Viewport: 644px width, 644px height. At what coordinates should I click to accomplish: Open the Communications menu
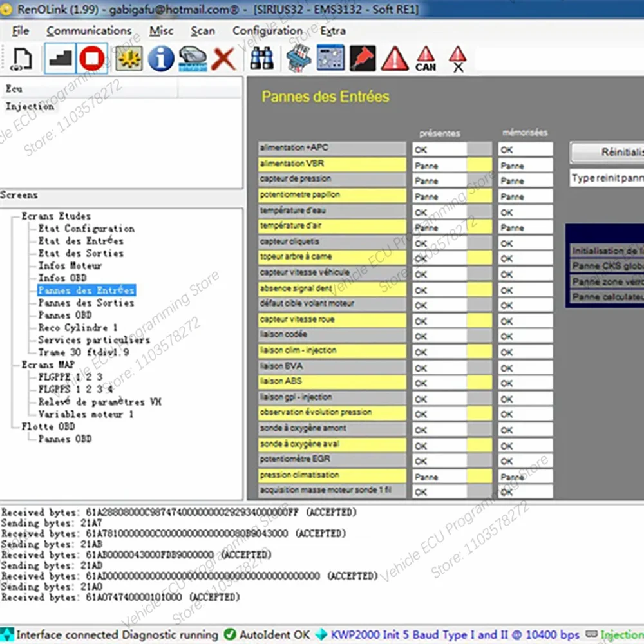[89, 31]
